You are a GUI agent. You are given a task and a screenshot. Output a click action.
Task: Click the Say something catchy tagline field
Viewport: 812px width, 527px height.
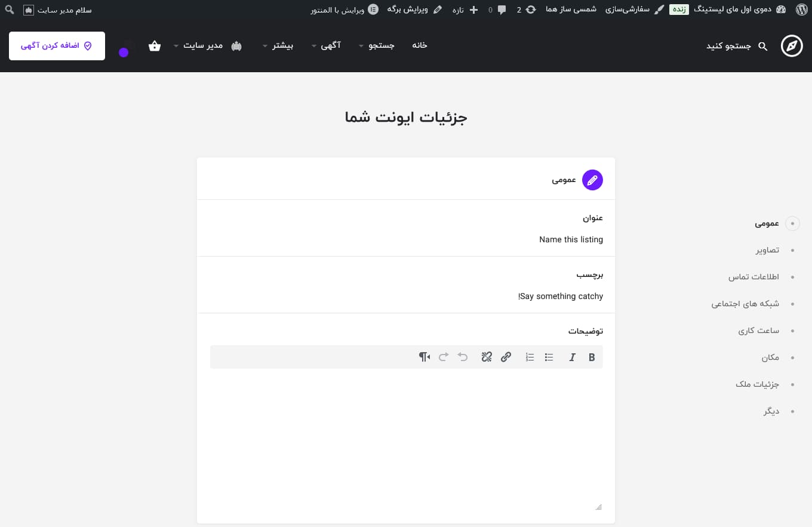pos(406,296)
